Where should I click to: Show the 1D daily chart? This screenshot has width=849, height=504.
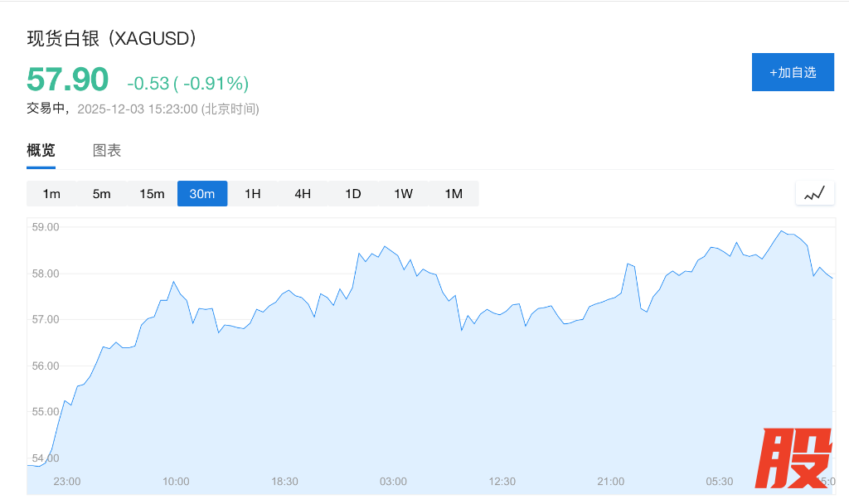point(353,194)
